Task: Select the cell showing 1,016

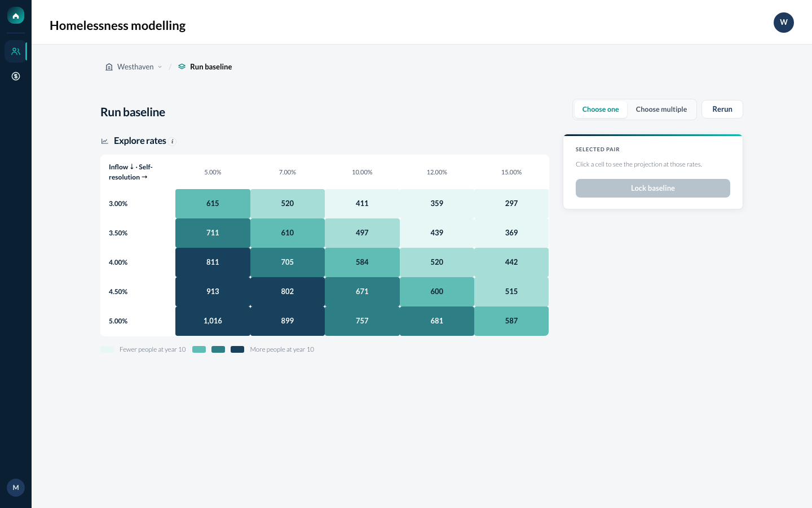Action: (x=213, y=321)
